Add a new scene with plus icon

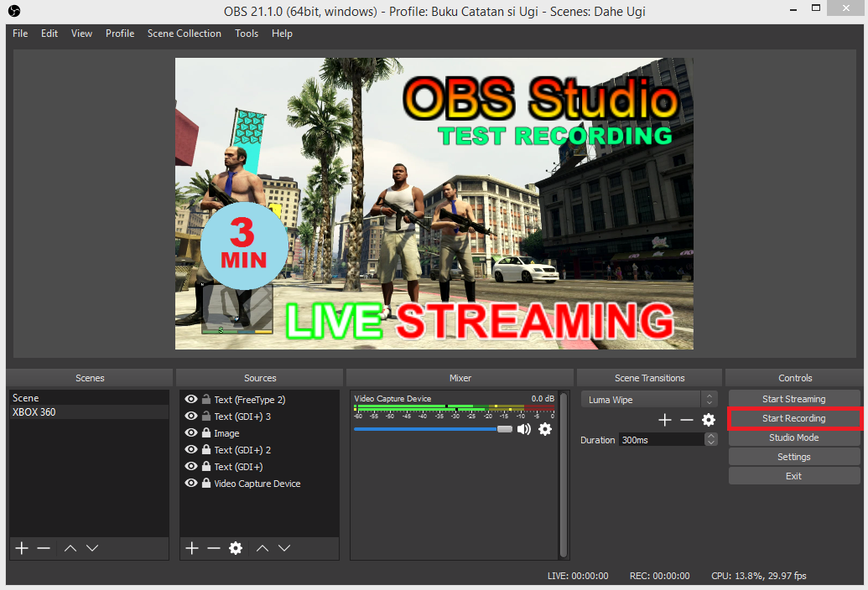(x=22, y=548)
